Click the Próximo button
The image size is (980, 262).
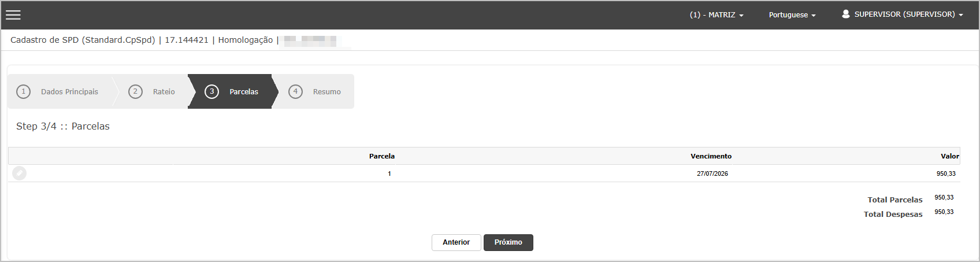coord(508,242)
